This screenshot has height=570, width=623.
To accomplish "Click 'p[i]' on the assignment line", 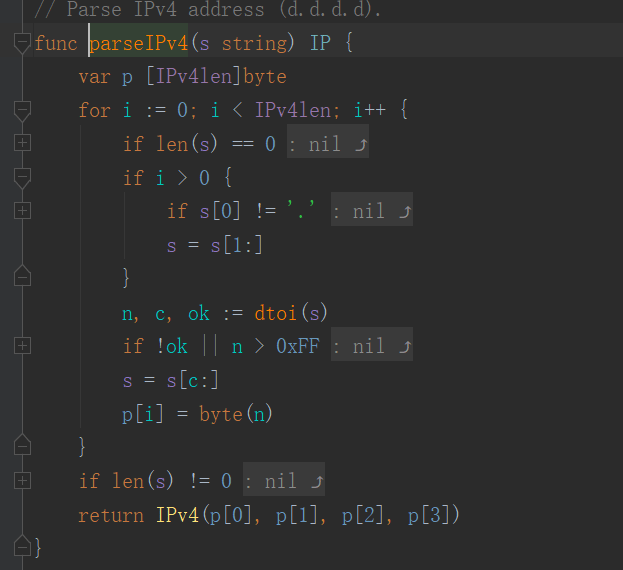I will [x=143, y=415].
